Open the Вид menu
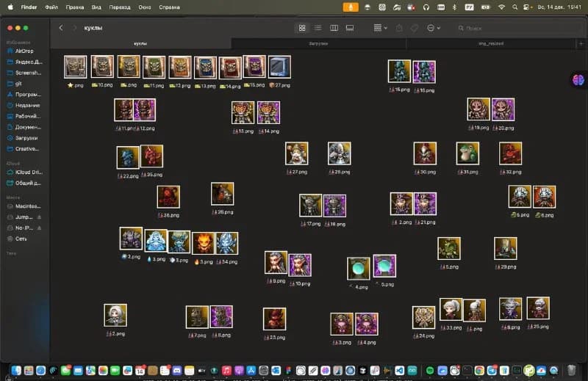 (96, 7)
